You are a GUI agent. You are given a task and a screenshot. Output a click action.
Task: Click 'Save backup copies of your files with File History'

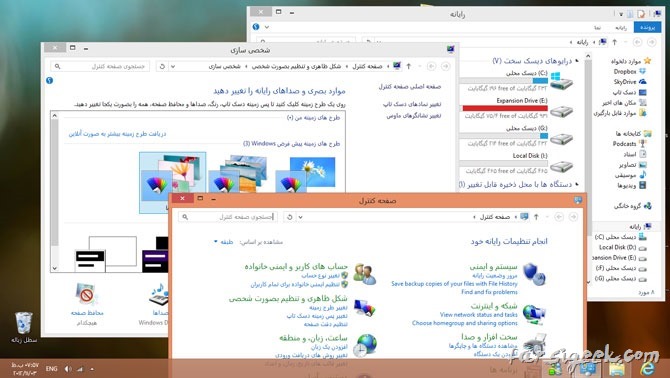click(x=454, y=284)
